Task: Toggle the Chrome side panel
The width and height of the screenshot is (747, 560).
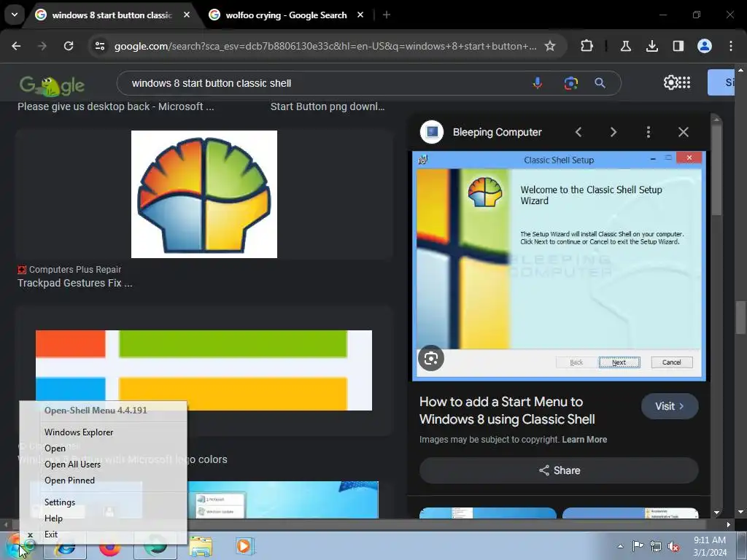Action: click(x=678, y=46)
